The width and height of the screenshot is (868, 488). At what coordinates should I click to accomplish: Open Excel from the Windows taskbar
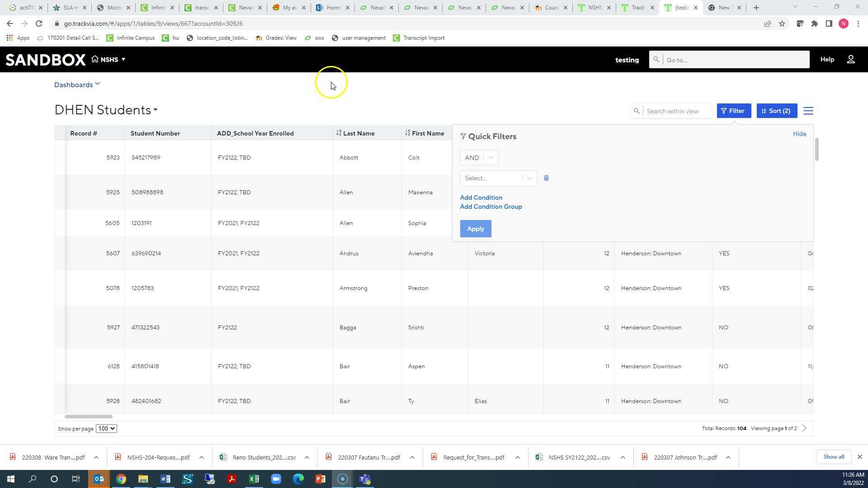point(254,479)
